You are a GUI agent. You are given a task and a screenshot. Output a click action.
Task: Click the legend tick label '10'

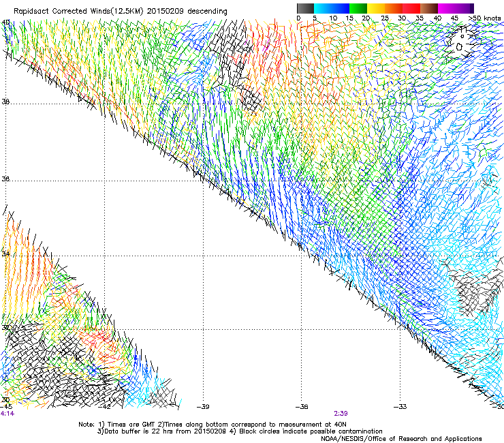coord(333,18)
